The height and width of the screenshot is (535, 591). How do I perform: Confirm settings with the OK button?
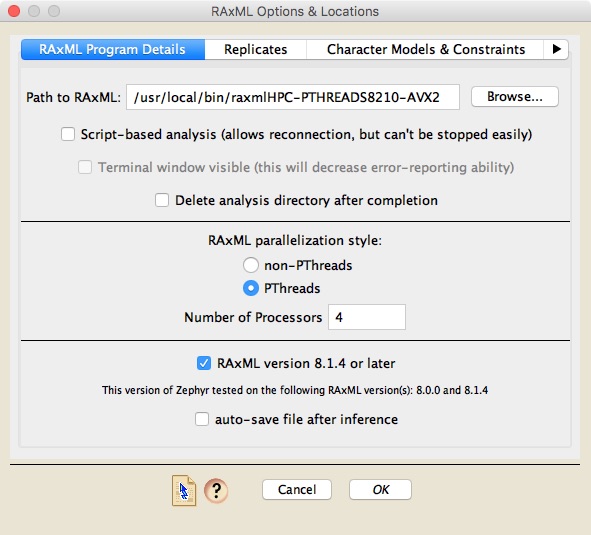(x=380, y=489)
